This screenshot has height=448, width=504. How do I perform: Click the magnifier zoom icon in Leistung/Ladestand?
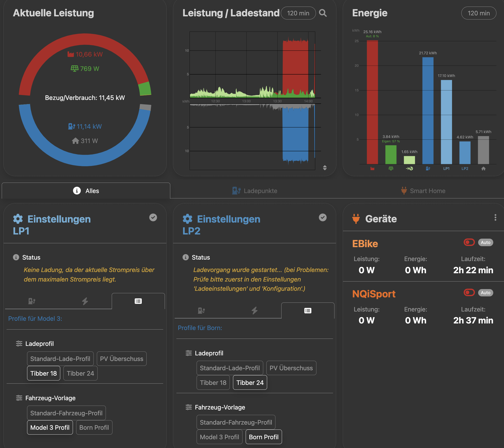pyautogui.click(x=323, y=13)
